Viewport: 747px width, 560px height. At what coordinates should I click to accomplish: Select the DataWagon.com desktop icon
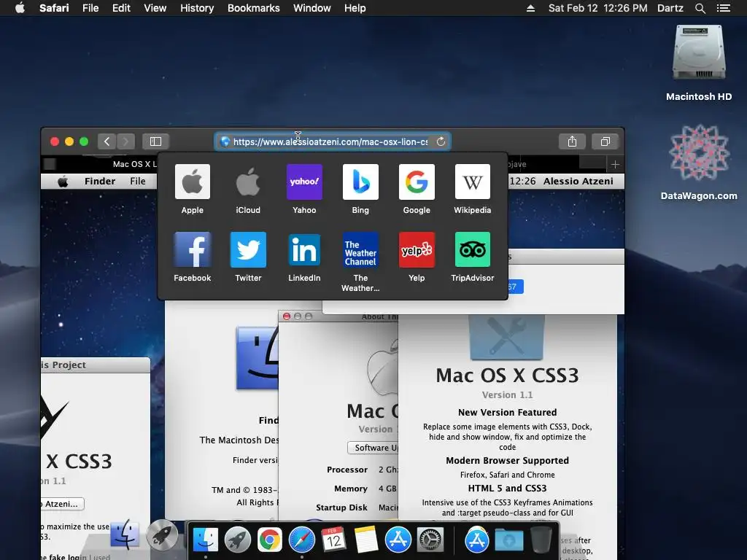tap(698, 162)
